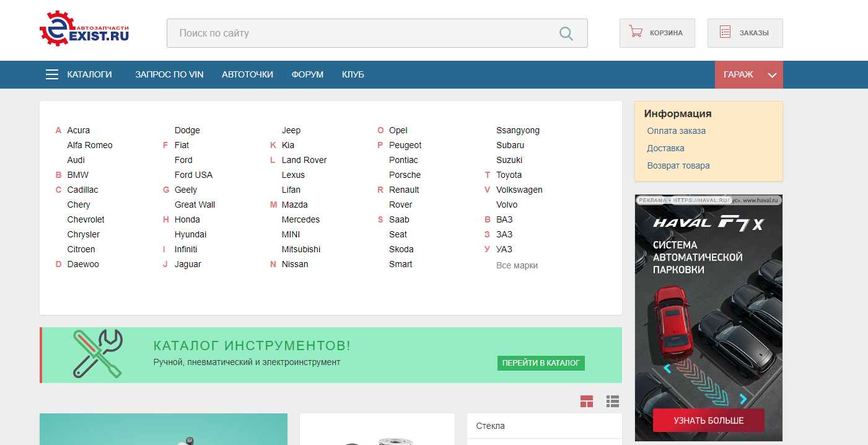Open Запрос по VIN page
The height and width of the screenshot is (445, 868).
[x=169, y=74]
